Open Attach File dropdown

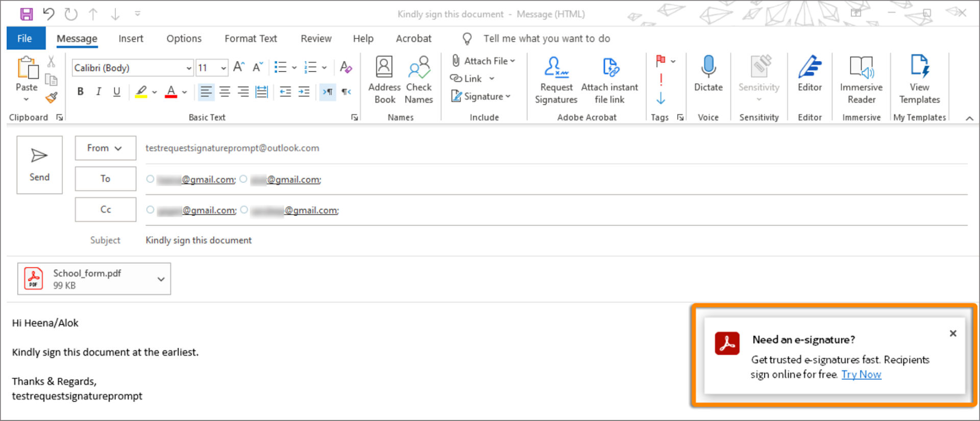[483, 61]
